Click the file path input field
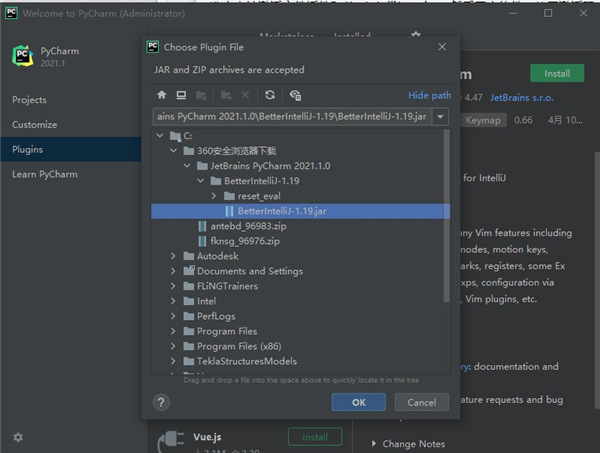The width and height of the screenshot is (600, 453). [291, 117]
